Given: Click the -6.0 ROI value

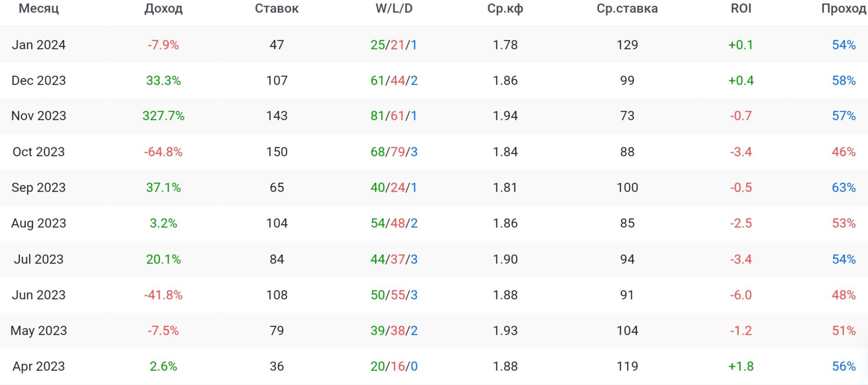Looking at the screenshot, I should (741, 295).
